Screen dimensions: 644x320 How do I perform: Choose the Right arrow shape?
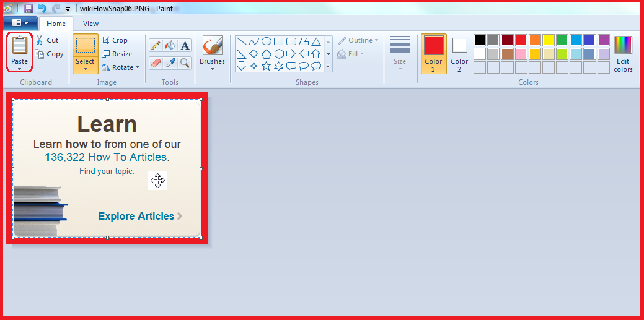tap(291, 54)
